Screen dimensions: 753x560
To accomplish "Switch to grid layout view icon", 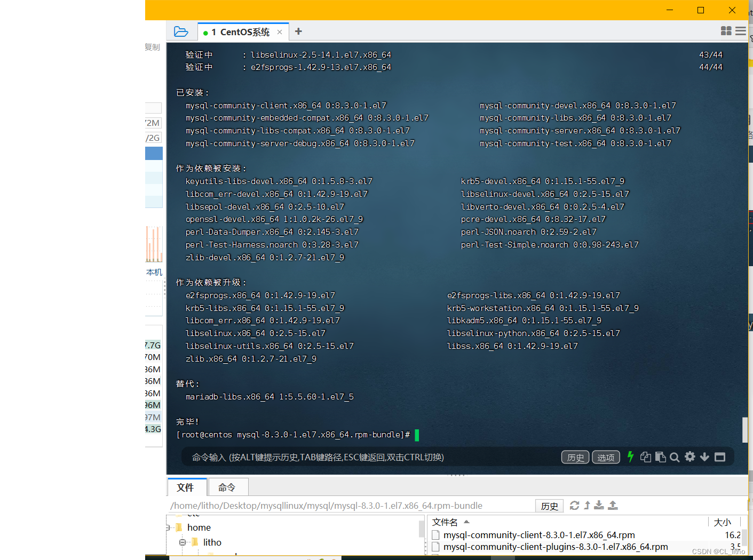I will [726, 31].
